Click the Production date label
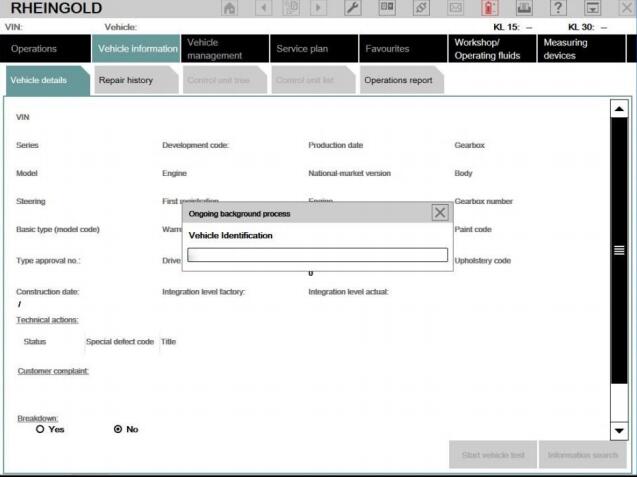The image size is (637, 477). coord(336,145)
